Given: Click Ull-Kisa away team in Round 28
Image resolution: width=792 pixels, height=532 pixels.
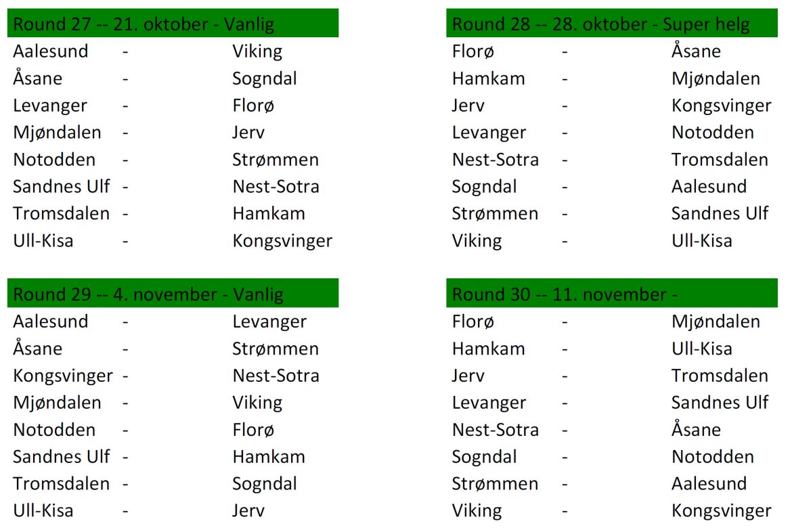Looking at the screenshot, I should [x=702, y=241].
